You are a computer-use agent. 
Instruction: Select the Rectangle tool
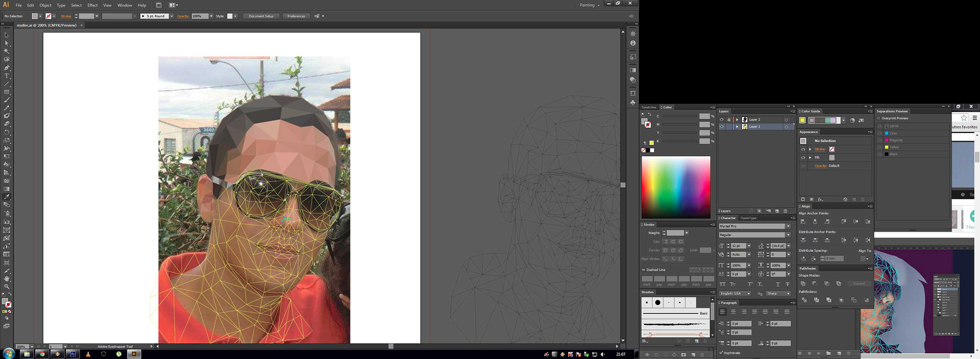click(7, 92)
